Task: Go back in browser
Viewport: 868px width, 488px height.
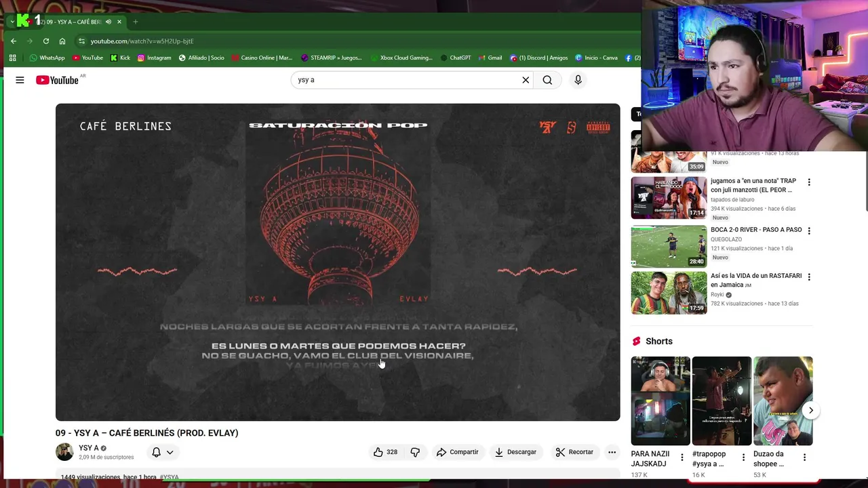Action: click(14, 41)
